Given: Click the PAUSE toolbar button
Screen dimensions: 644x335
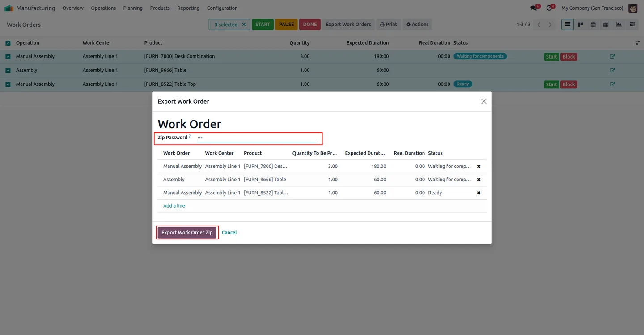Looking at the screenshot, I should pos(287,25).
